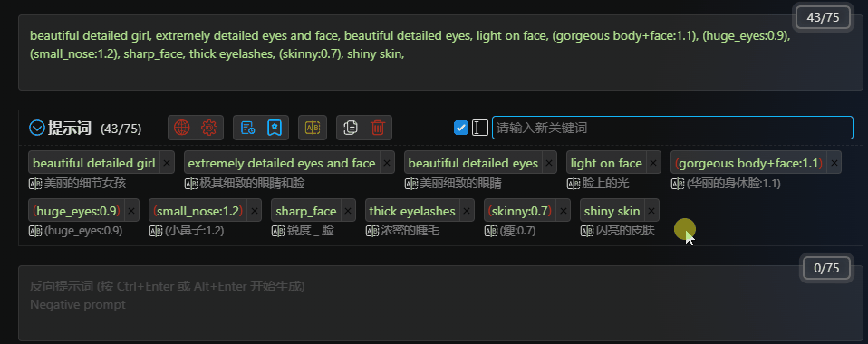Image resolution: width=868 pixels, height=344 pixels.
Task: Select the 'extremely detailed eyes and face' tag
Action: (282, 163)
